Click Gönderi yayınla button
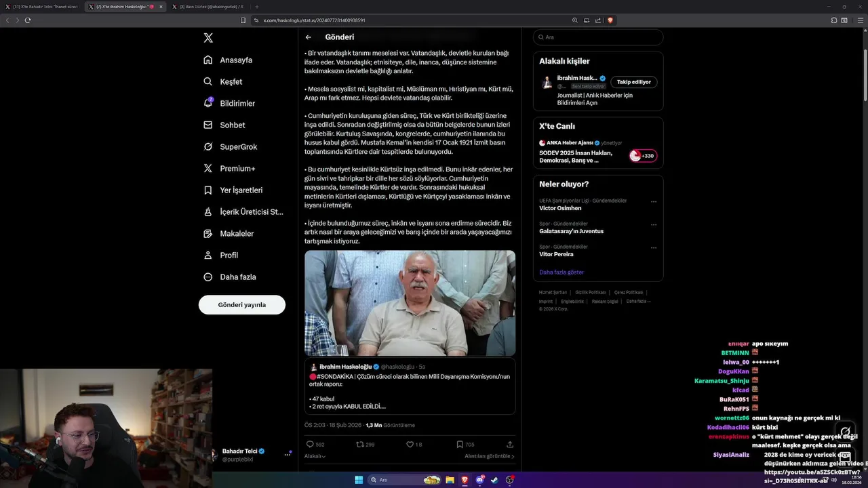 pos(242,305)
